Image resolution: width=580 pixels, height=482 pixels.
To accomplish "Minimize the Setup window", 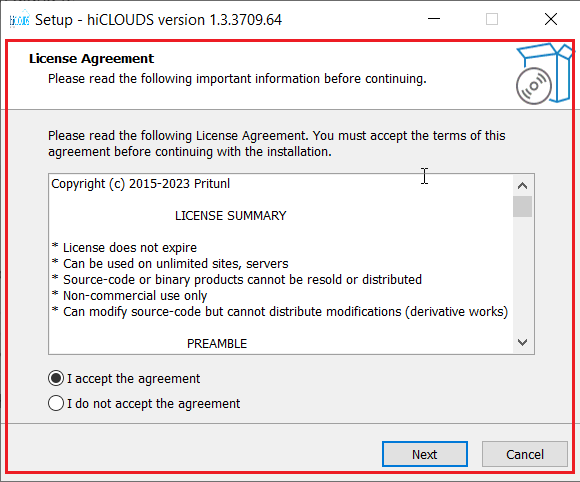I will tap(434, 19).
